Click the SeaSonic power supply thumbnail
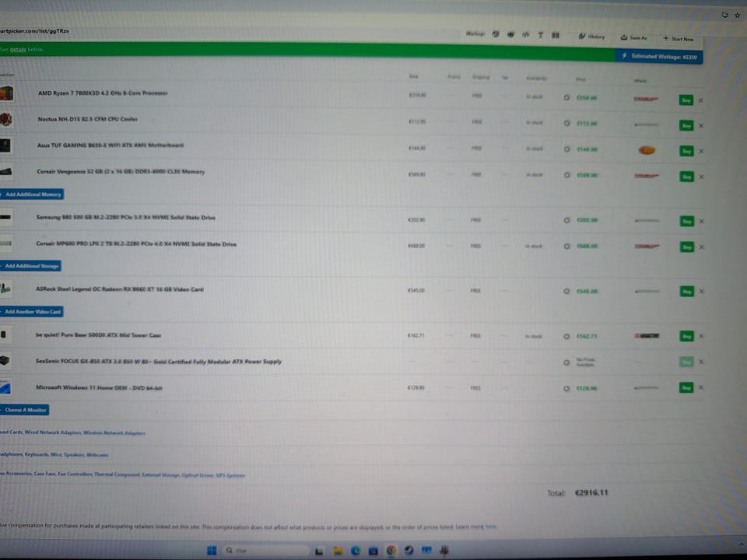 tap(5, 360)
